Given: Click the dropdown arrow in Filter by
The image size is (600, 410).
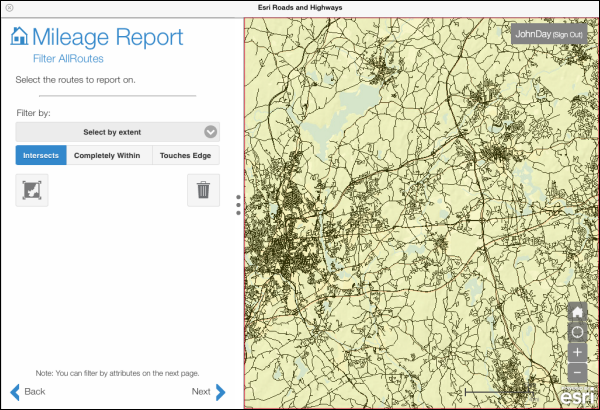Looking at the screenshot, I should point(210,132).
